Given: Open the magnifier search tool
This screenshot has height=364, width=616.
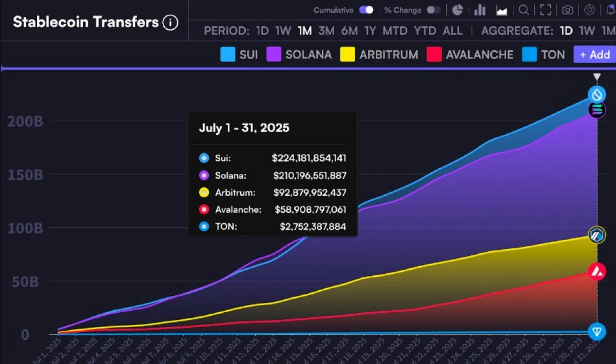Looking at the screenshot, I should point(524,10).
